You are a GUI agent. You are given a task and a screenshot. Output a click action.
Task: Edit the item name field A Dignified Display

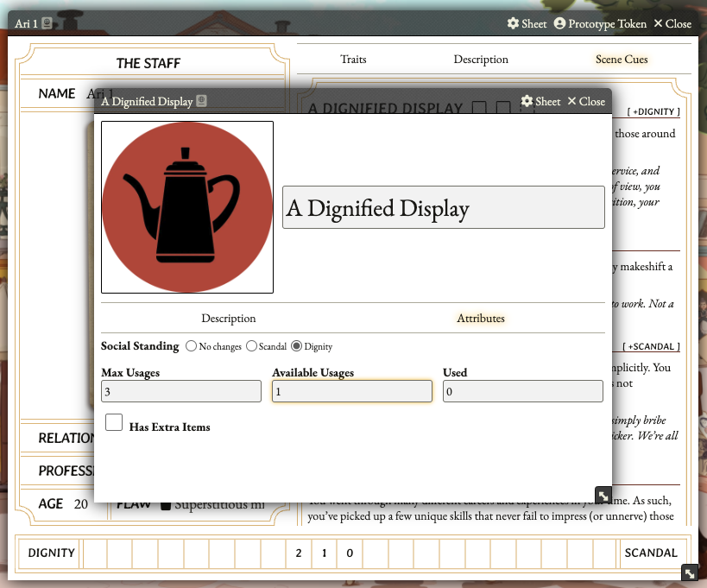(x=444, y=207)
